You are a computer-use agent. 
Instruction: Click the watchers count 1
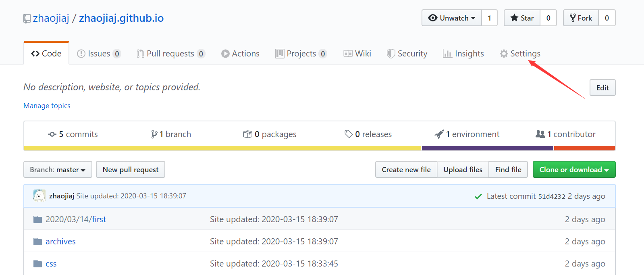(x=490, y=18)
